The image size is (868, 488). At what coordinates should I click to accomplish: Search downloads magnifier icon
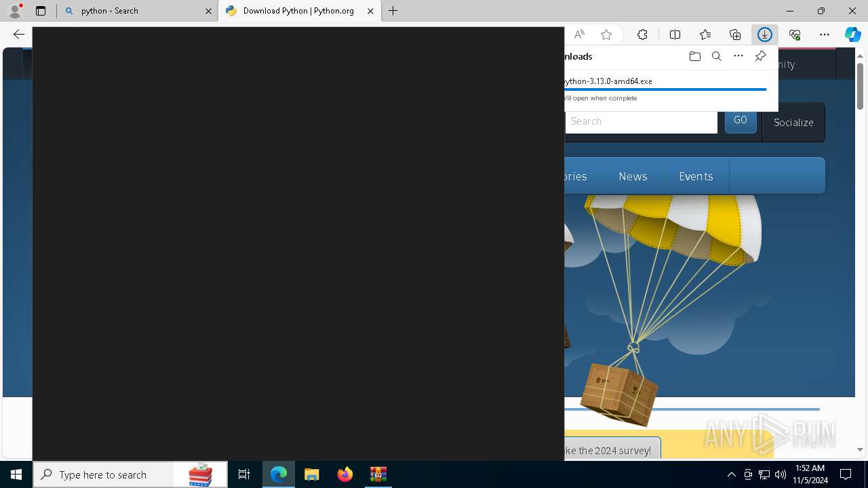pyautogui.click(x=717, y=56)
